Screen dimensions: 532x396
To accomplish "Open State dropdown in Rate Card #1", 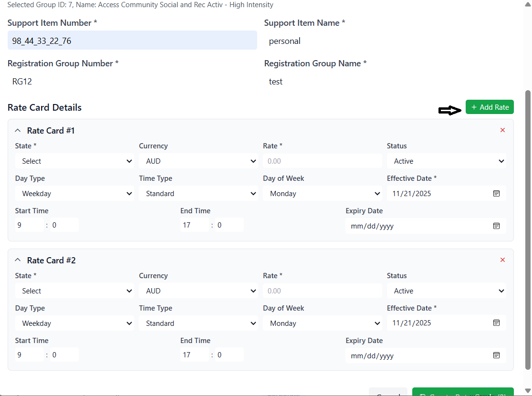I will coord(74,161).
